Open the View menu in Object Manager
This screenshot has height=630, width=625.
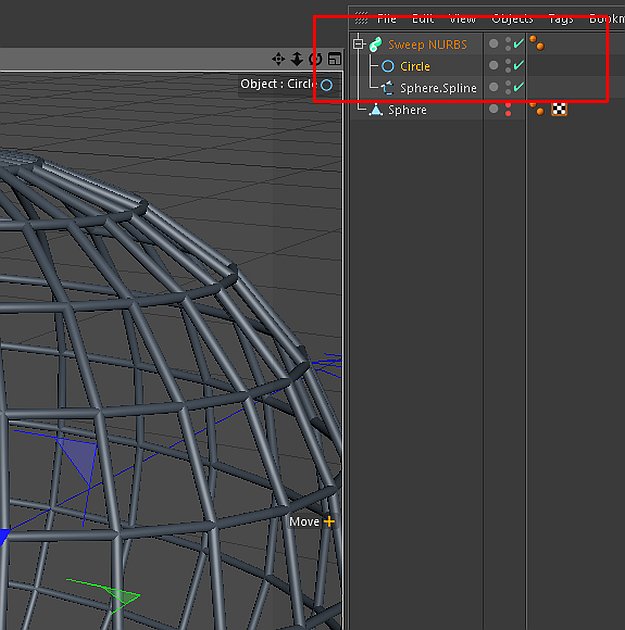point(462,19)
